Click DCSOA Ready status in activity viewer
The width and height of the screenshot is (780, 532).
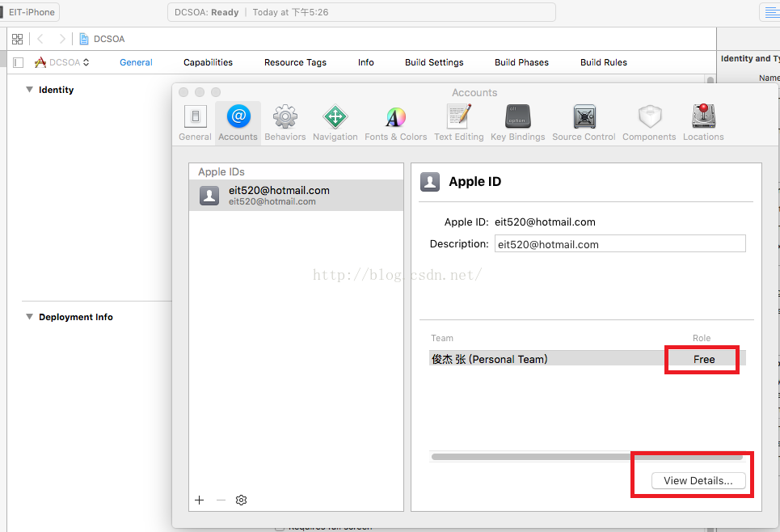tap(206, 12)
